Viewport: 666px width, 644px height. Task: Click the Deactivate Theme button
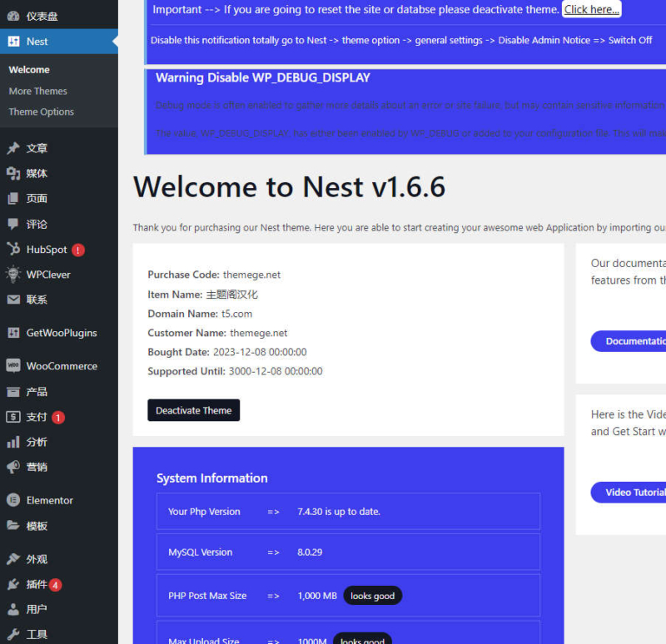pos(194,410)
